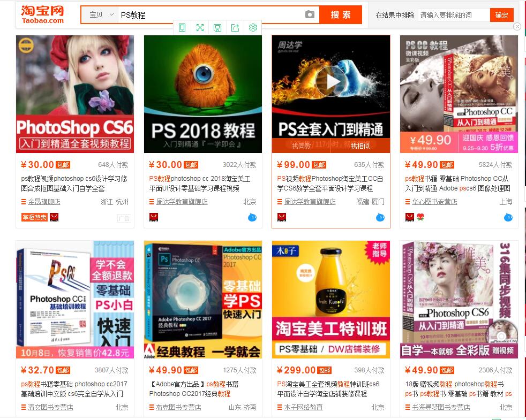526x420 pixels.
Task: Click the 山东 济南 location text
Action: [x=242, y=407]
